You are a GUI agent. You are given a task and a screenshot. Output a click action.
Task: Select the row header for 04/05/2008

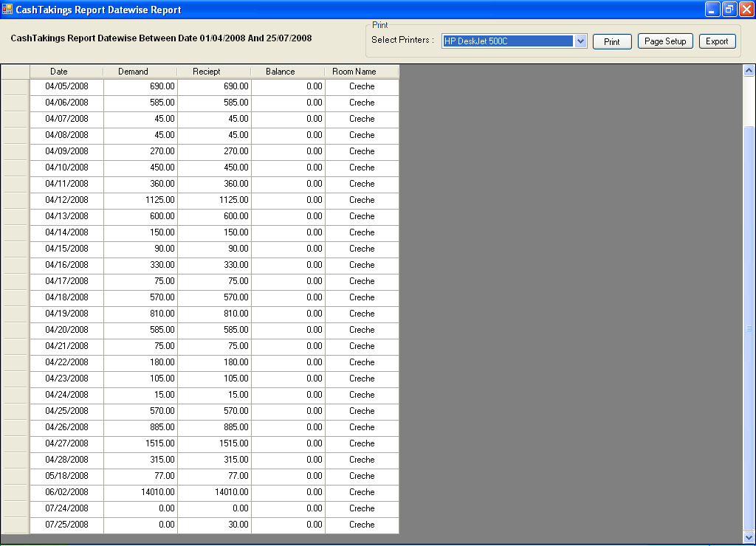point(16,87)
